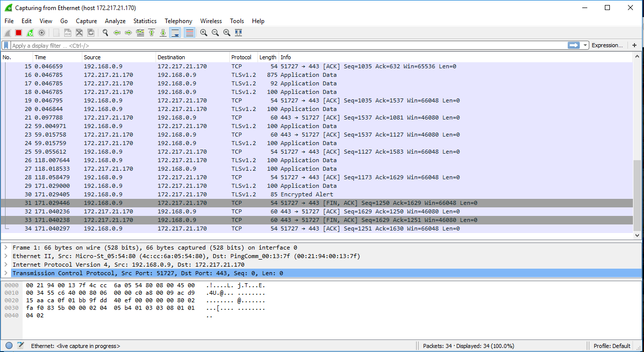The height and width of the screenshot is (352, 644).
Task: Apply display filter arrow button
Action: tap(574, 45)
